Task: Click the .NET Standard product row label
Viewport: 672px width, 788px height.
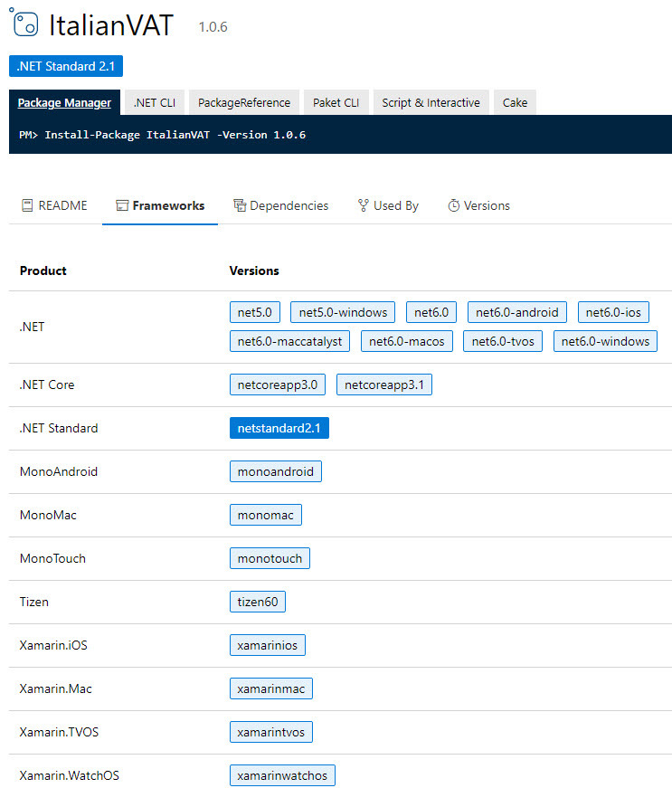Action: (x=59, y=428)
